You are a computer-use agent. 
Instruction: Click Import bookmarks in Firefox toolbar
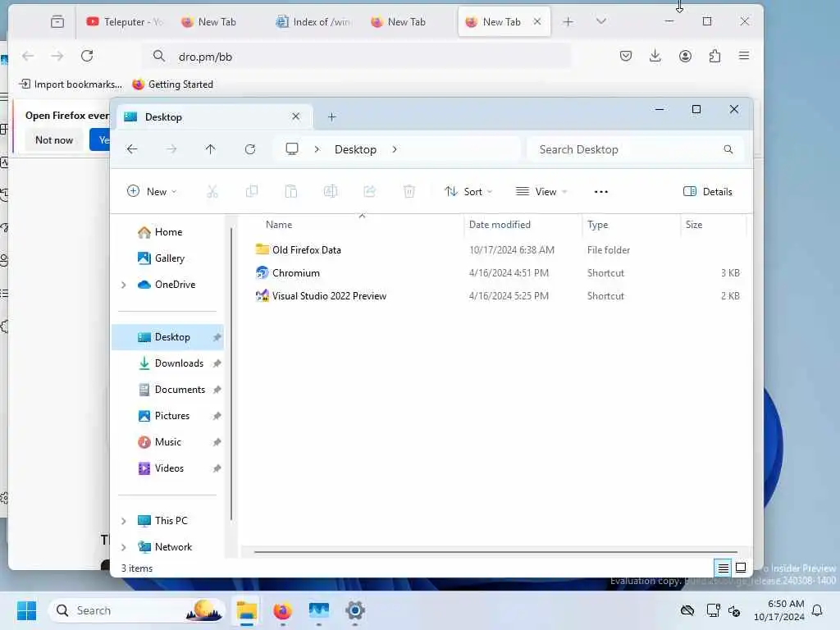(x=71, y=84)
